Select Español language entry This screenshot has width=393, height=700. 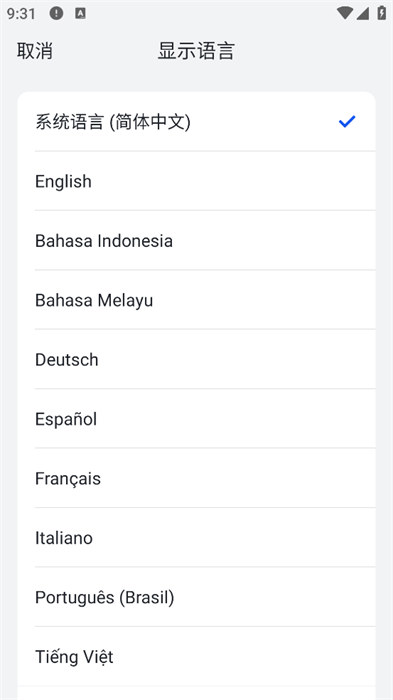click(196, 418)
